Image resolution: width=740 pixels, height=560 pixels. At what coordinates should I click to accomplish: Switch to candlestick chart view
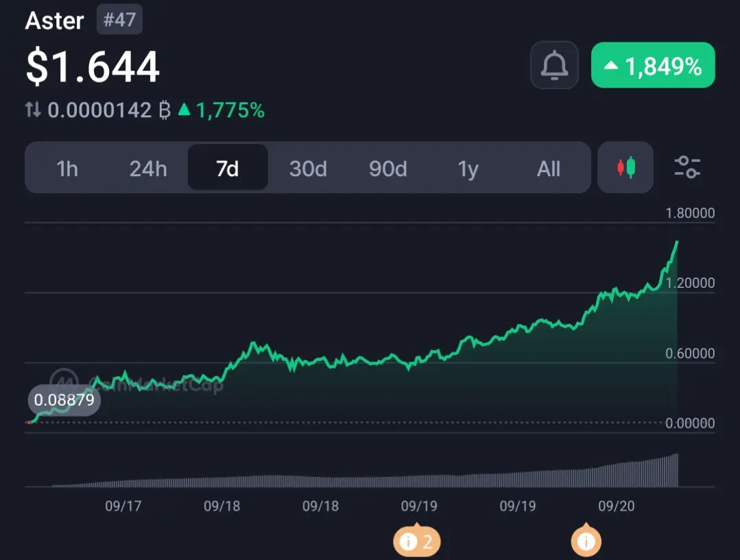coord(625,167)
